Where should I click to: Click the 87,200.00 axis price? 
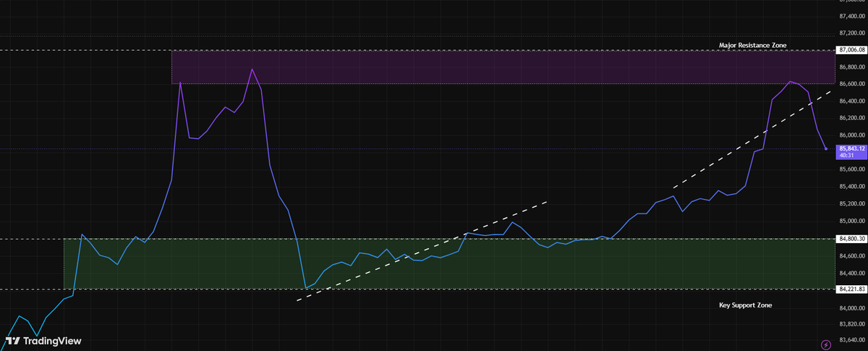point(852,33)
